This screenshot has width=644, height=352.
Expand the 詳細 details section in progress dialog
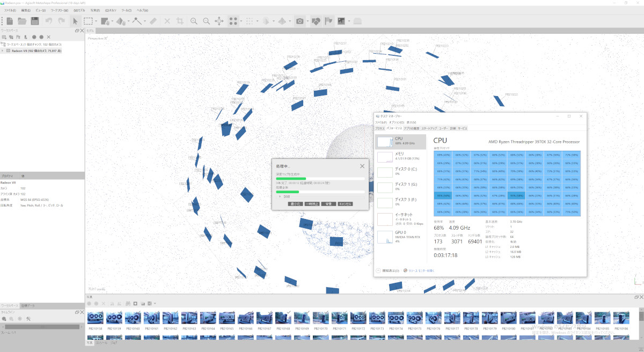tap(280, 196)
